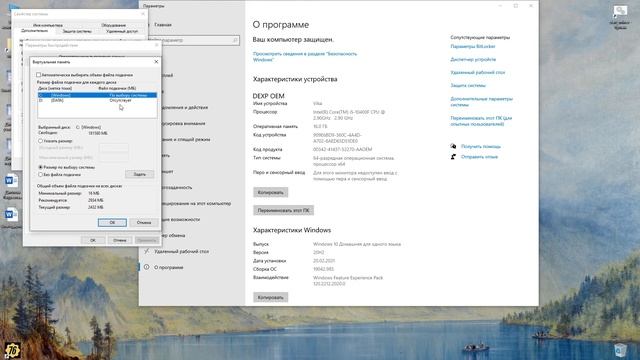Switch to Дополнительно tab in System Properties
Image resolution: width=640 pixels, height=360 pixels.
click(x=34, y=31)
